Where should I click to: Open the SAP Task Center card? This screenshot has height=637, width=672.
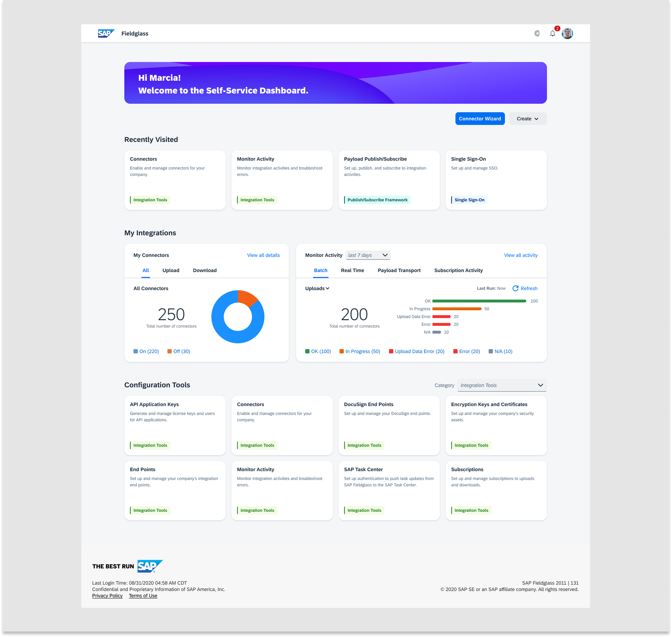pyautogui.click(x=389, y=490)
